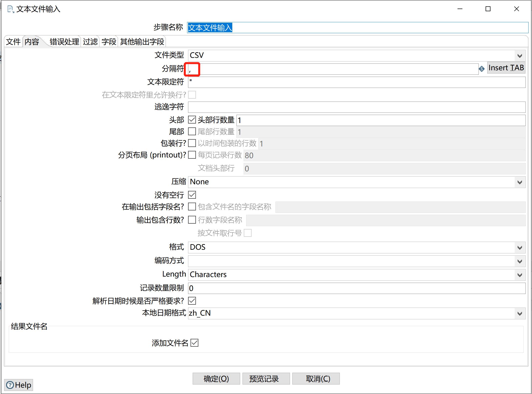
Task: Click the 确定(O) button
Action: click(216, 379)
